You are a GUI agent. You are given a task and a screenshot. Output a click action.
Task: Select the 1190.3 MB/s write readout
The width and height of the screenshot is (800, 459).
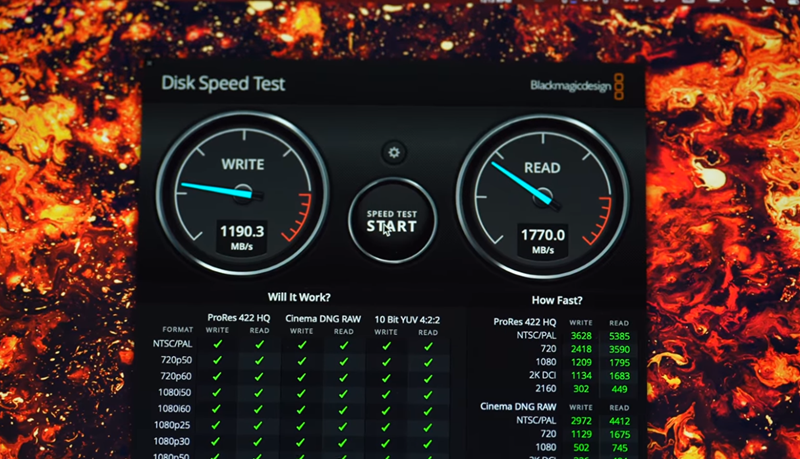click(242, 237)
